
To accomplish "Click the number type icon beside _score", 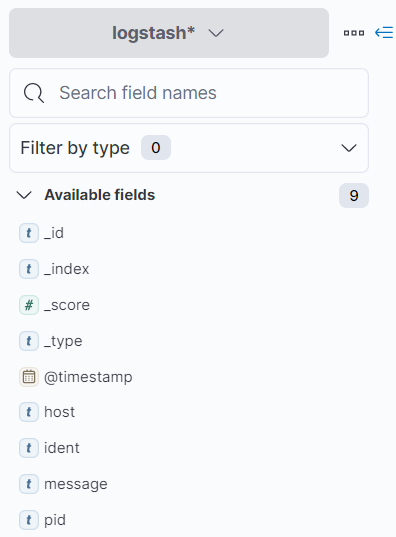I will (29, 305).
